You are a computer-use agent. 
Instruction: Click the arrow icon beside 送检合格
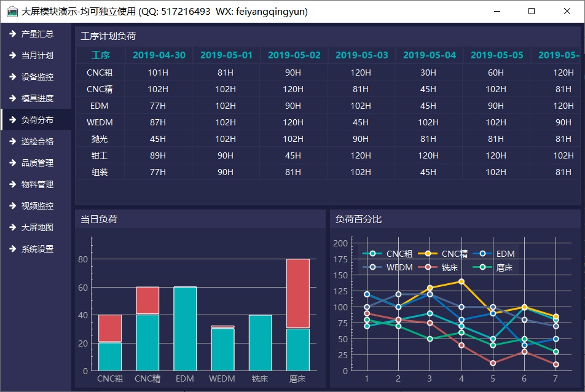tap(12, 141)
